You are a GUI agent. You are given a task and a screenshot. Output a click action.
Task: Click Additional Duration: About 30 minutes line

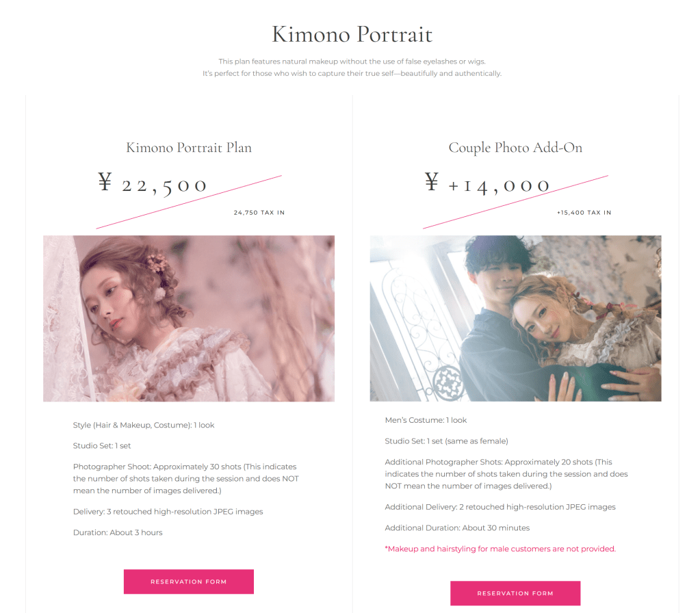point(457,527)
